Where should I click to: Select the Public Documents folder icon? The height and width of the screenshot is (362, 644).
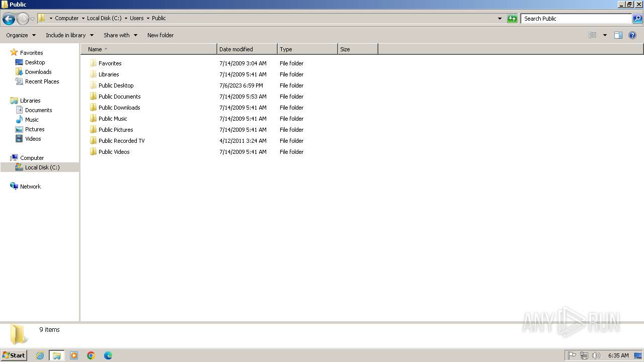93,97
